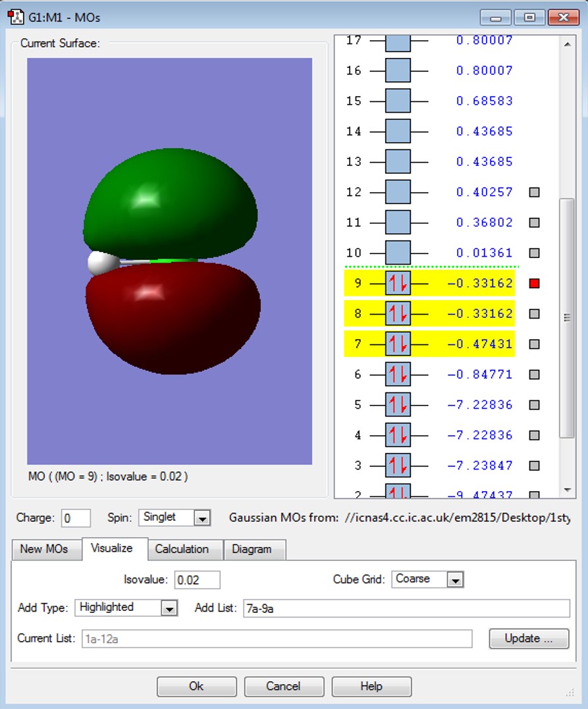The width and height of the screenshot is (588, 709).
Task: Click the GaussView app icon in title bar
Action: click(16, 16)
